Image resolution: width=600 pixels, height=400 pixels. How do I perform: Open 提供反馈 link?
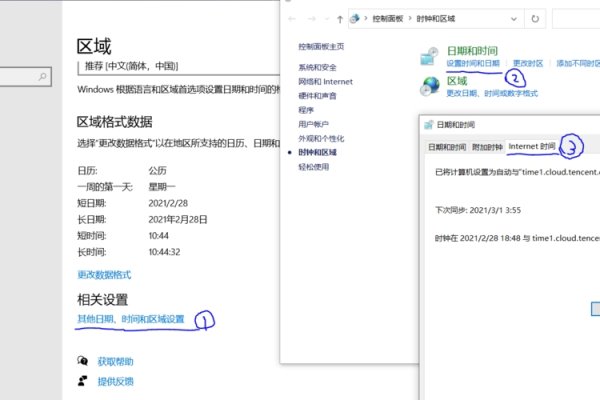click(x=115, y=381)
